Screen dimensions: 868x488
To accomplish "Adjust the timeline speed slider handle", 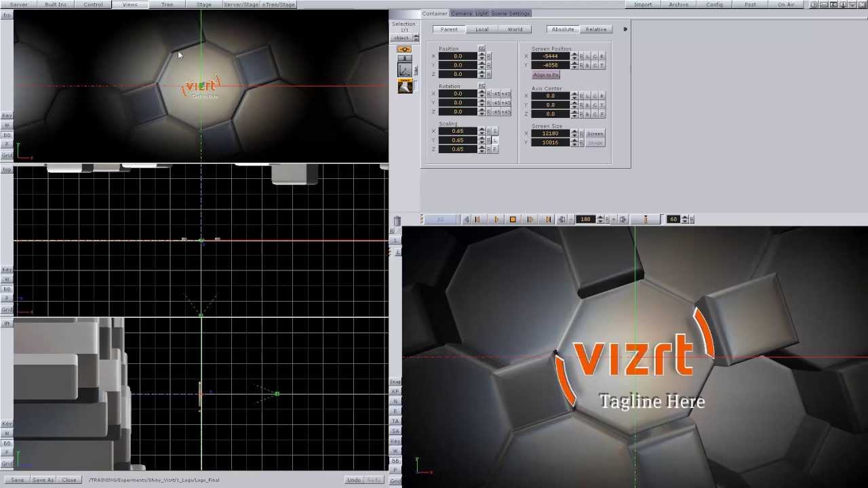I will 646,220.
